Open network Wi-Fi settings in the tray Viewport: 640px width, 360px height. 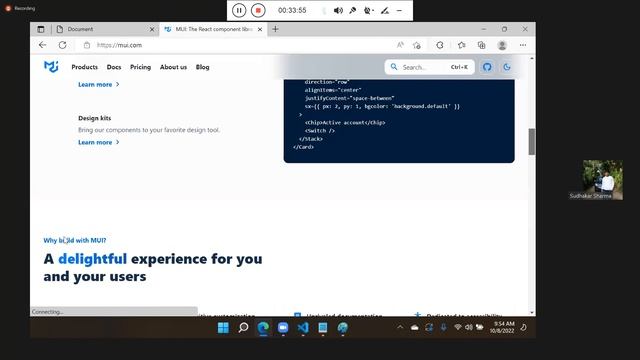tap(458, 327)
